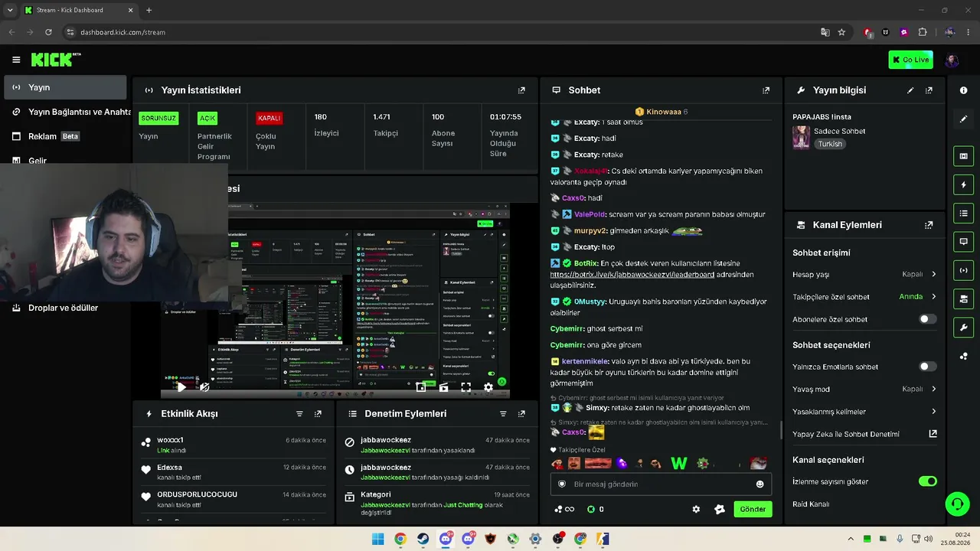Click the Turkish language tag
This screenshot has height=551, width=980.
coord(830,144)
